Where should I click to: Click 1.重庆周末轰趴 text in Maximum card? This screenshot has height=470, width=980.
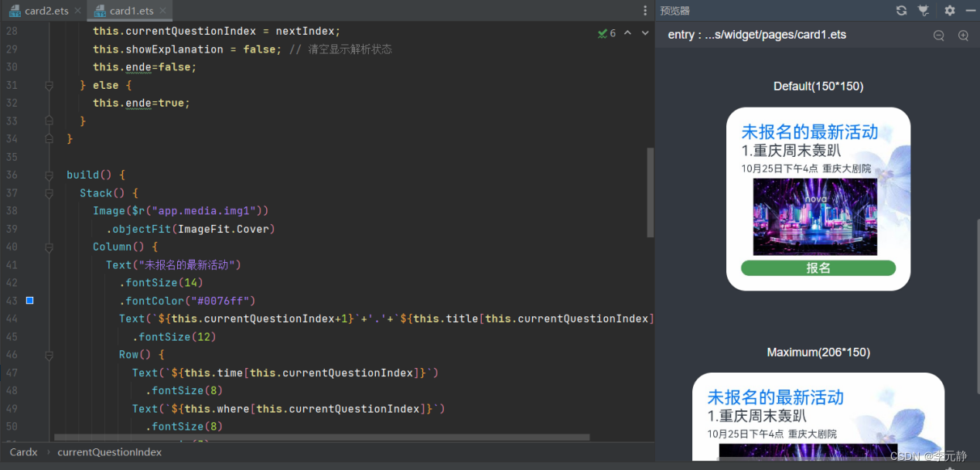point(757,417)
